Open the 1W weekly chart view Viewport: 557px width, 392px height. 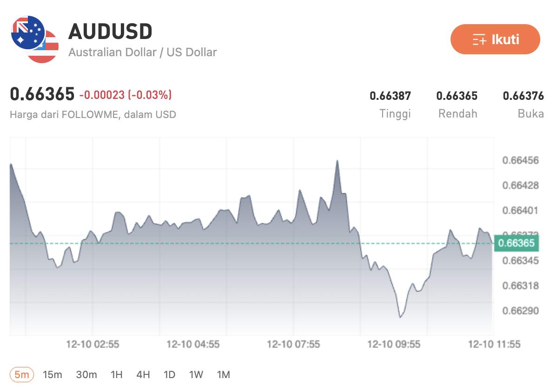[x=196, y=374]
